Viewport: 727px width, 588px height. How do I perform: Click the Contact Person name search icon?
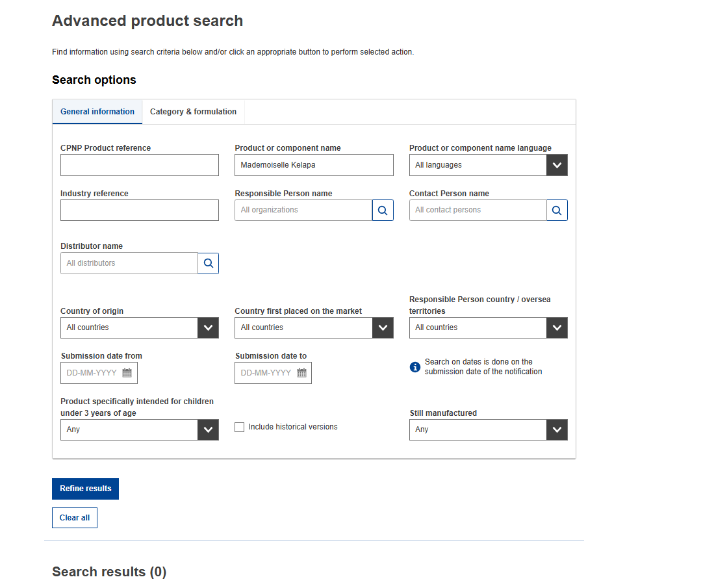pyautogui.click(x=557, y=211)
